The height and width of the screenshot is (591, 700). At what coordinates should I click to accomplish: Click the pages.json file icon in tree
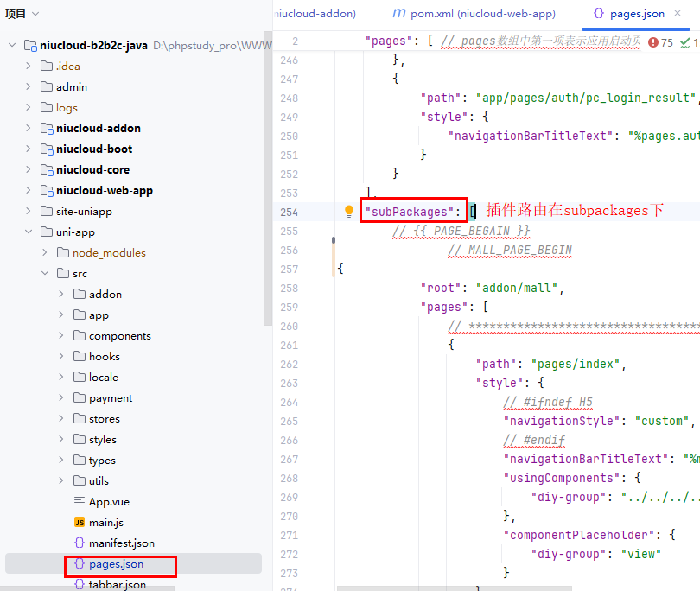80,564
